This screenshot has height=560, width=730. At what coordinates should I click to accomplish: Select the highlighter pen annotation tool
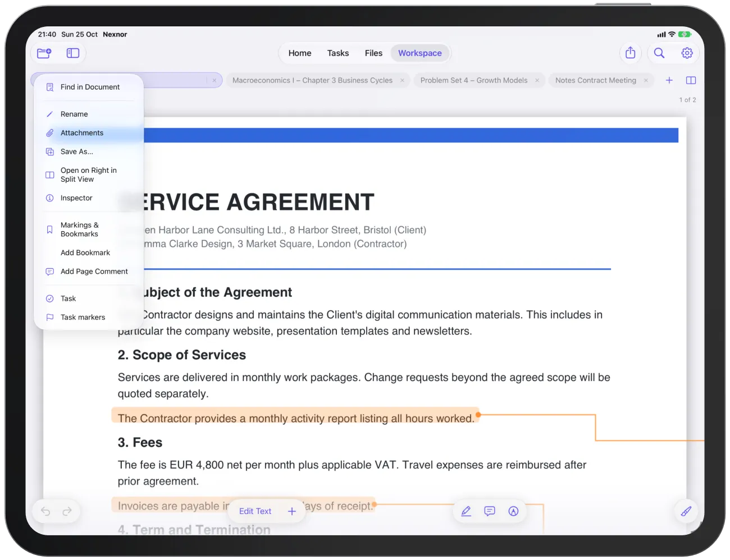pyautogui.click(x=466, y=511)
